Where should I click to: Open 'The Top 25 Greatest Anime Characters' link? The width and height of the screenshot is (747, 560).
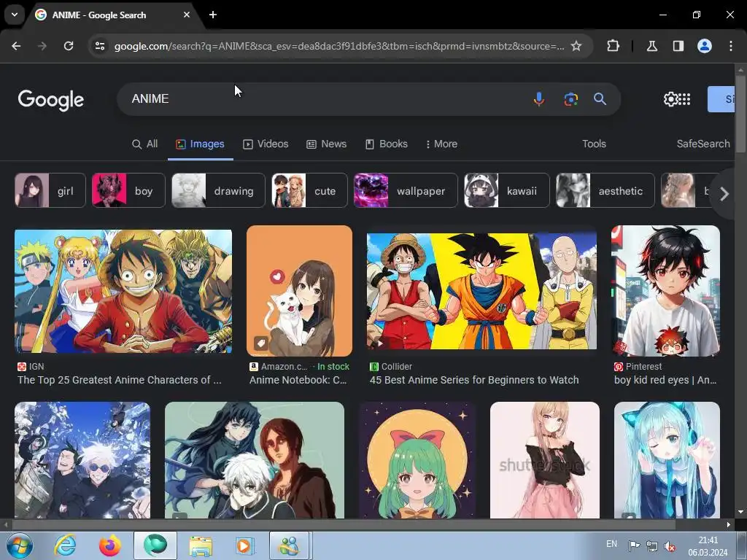click(119, 380)
